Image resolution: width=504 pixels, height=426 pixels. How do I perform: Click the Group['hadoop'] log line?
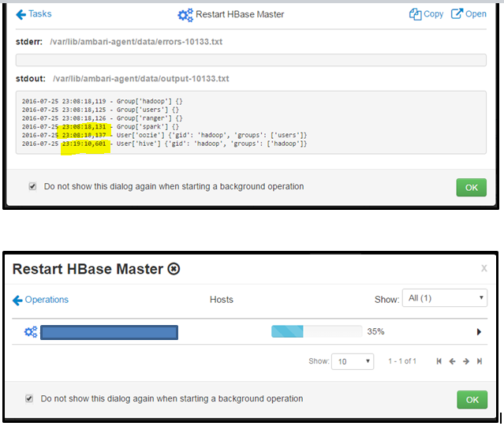point(103,101)
